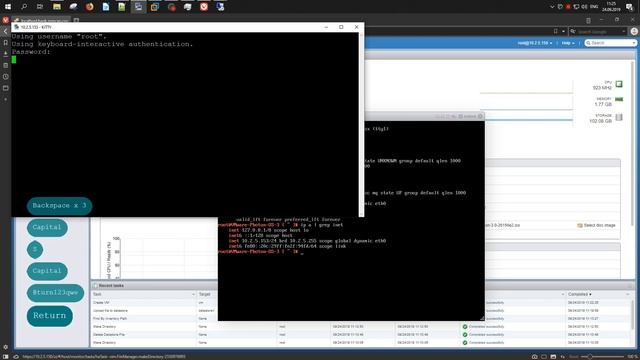Click the CPU usage icon in ESXi
The height and width of the screenshot is (360, 640).
619,84
